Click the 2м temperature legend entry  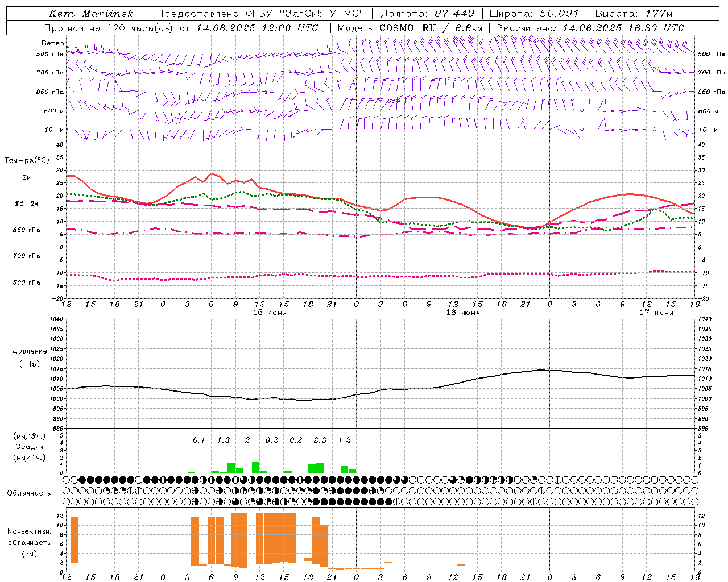pyautogui.click(x=27, y=178)
